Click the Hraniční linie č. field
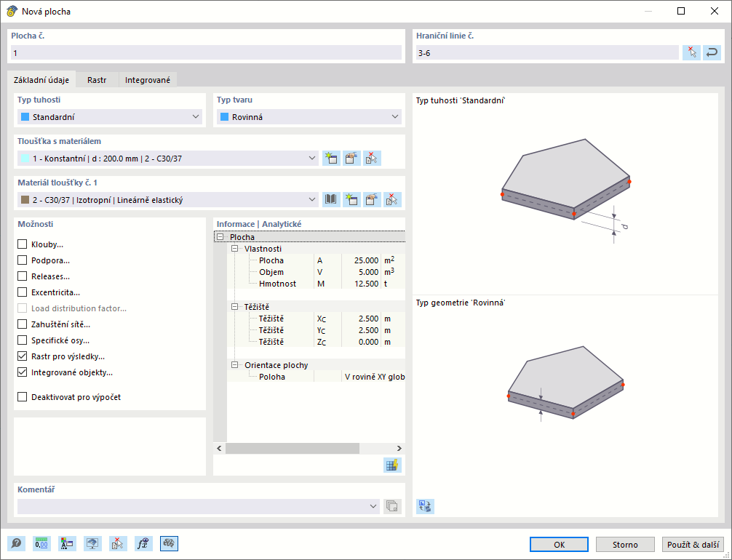This screenshot has height=560, width=732. pos(547,53)
